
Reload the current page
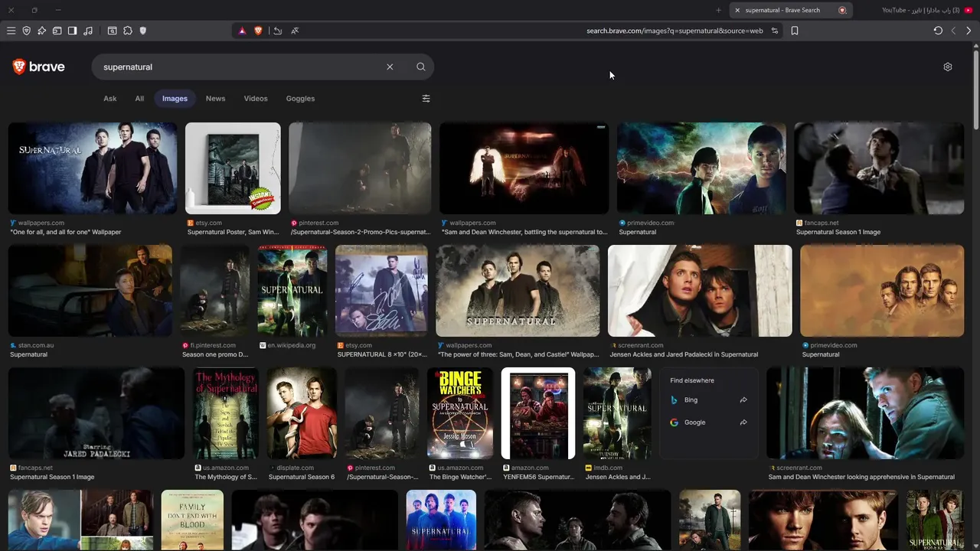938,31
